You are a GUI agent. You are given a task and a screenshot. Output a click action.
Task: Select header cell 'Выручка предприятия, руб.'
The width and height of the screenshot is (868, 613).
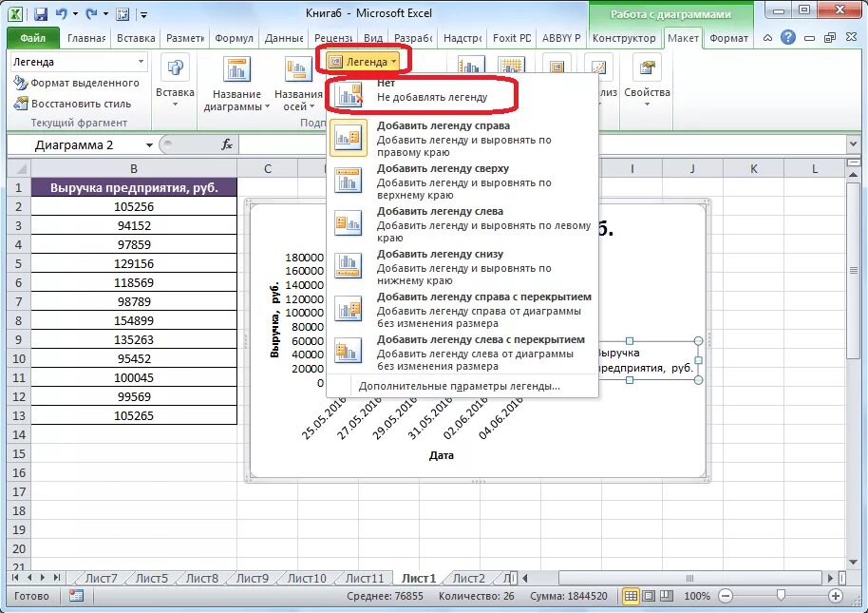[134, 187]
